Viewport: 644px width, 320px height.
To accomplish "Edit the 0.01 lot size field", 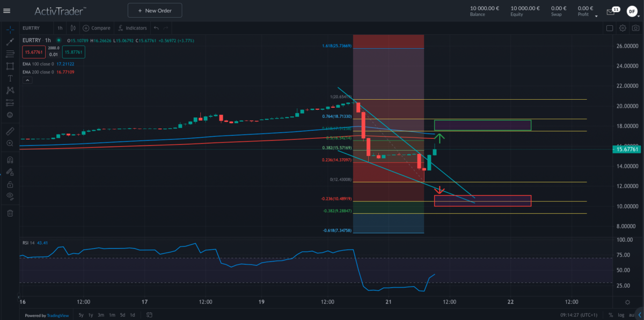I will (54, 55).
